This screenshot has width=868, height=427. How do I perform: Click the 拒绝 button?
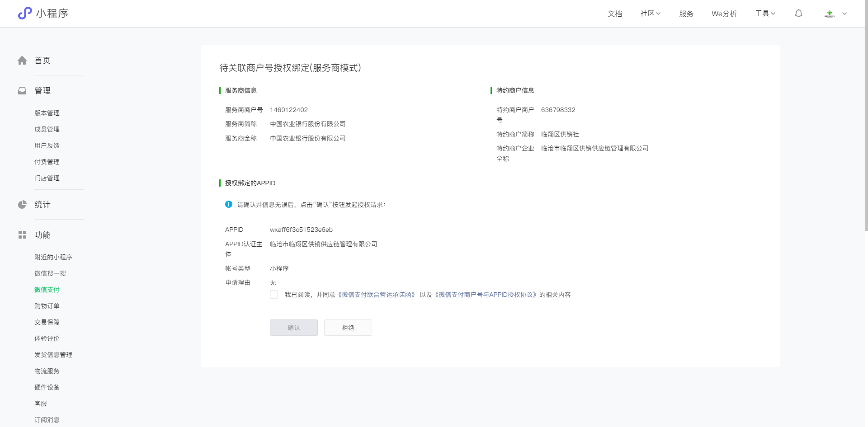coord(348,328)
